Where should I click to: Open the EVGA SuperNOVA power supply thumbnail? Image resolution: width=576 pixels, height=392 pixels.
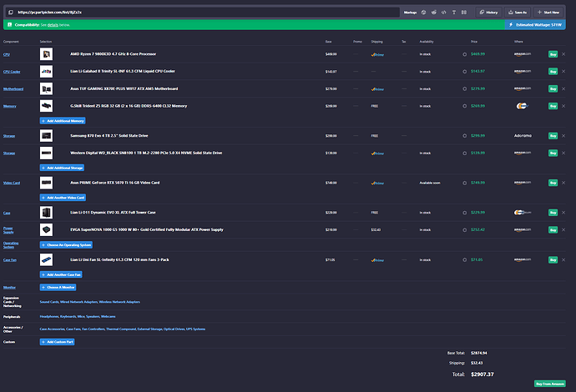point(46,229)
